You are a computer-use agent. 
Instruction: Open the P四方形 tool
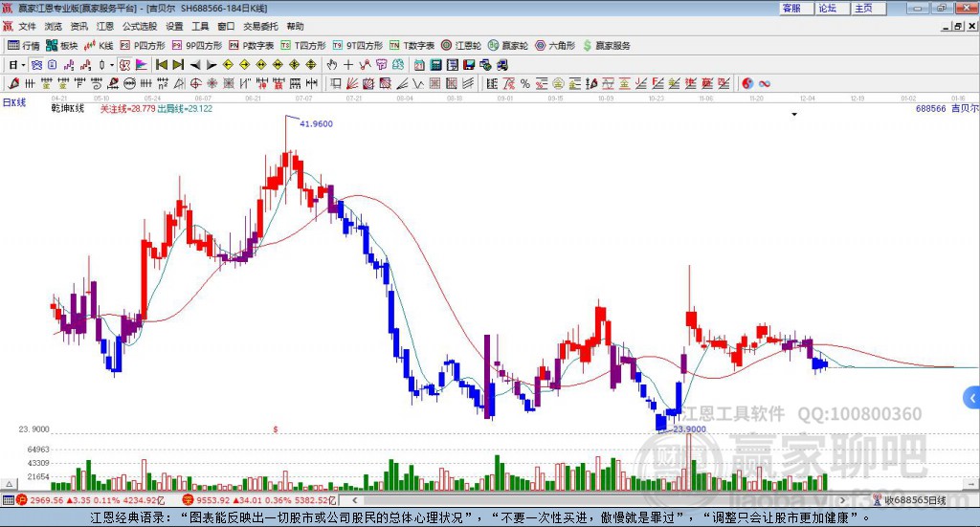point(143,46)
